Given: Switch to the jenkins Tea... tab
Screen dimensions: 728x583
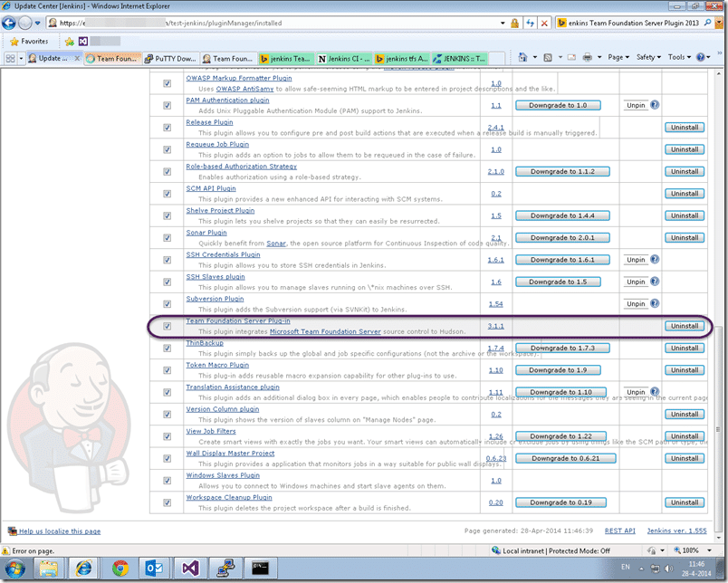Looking at the screenshot, I should tap(286, 59).
